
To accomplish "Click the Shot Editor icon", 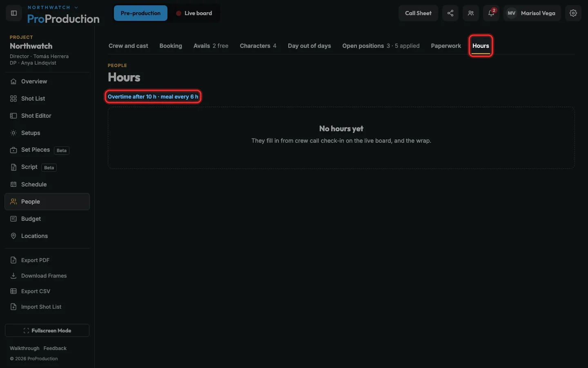I will (x=13, y=116).
